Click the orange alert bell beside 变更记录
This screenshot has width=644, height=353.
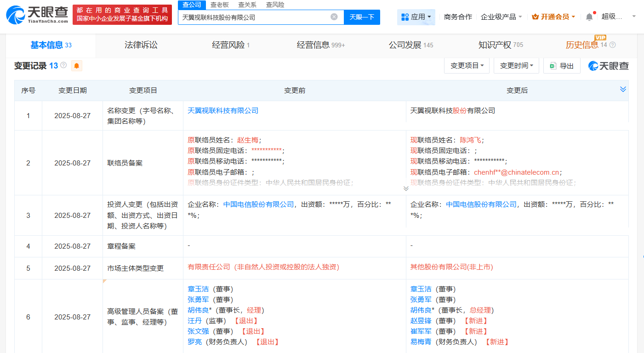76,66
